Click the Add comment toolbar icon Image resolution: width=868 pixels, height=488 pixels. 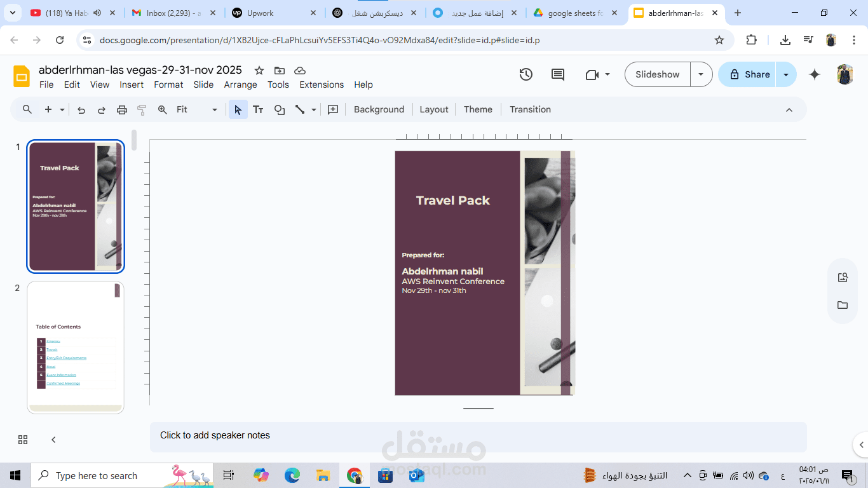[x=333, y=109]
